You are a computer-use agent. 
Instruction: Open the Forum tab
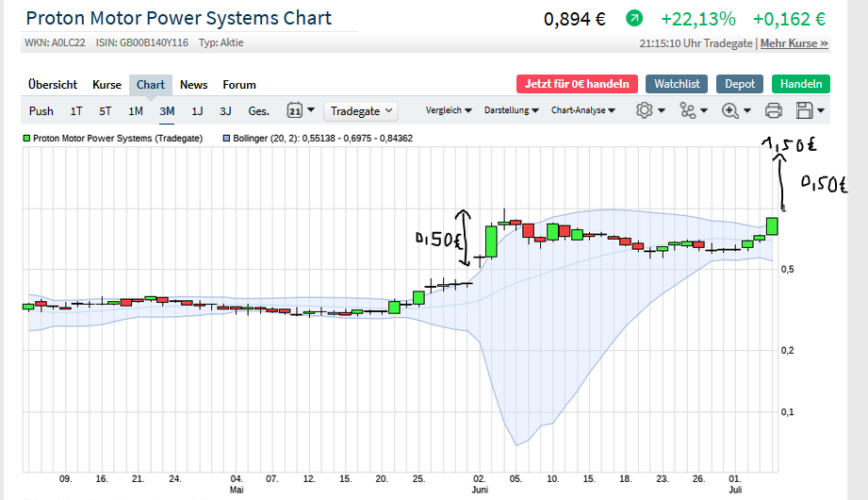coord(239,85)
